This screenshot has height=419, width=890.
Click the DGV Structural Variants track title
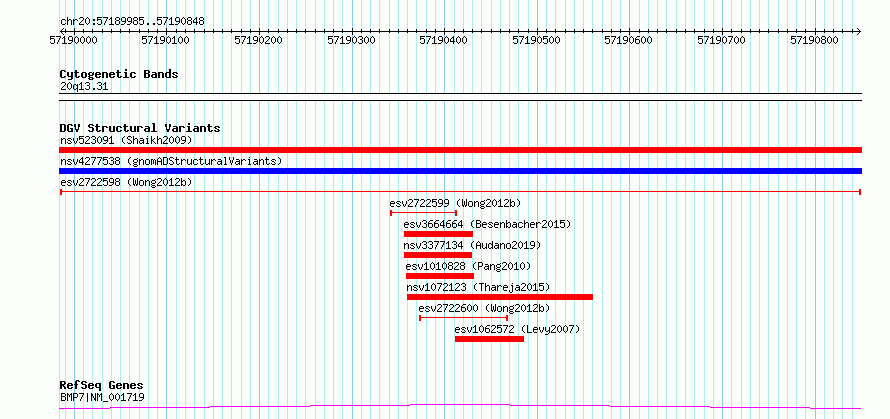[x=140, y=128]
